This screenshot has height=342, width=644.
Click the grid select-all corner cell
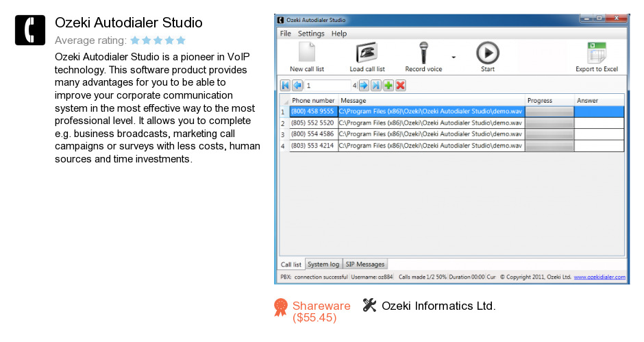[x=284, y=100]
